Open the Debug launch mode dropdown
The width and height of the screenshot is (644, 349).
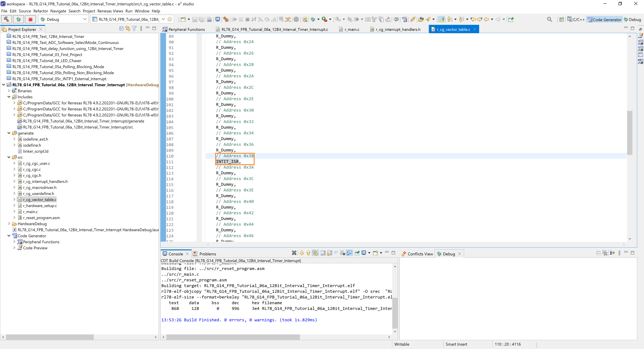(x=85, y=19)
